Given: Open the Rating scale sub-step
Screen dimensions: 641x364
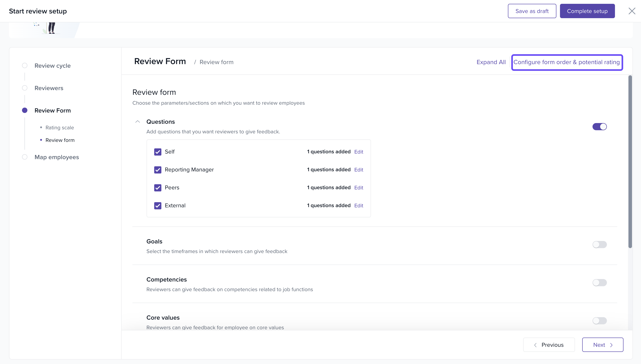Looking at the screenshot, I should pyautogui.click(x=59, y=128).
